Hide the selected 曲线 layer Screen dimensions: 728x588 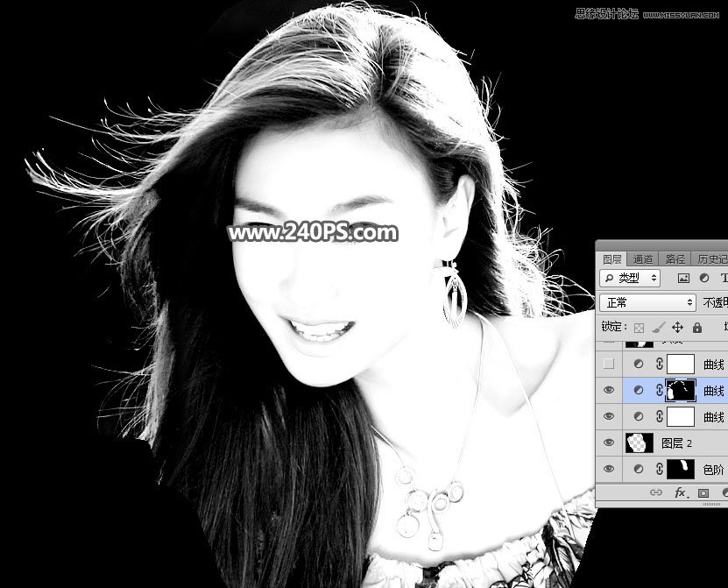609,391
